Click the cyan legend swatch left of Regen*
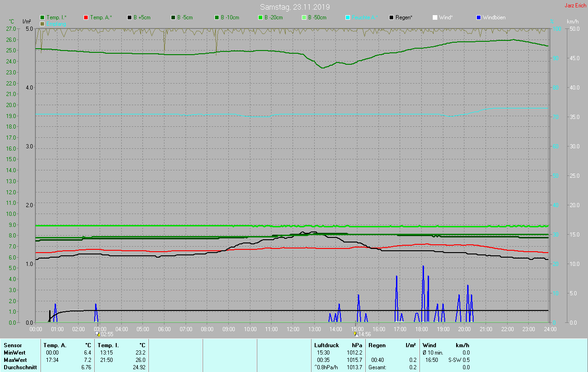Image resolution: width=588 pixels, height=372 pixels. click(348, 17)
